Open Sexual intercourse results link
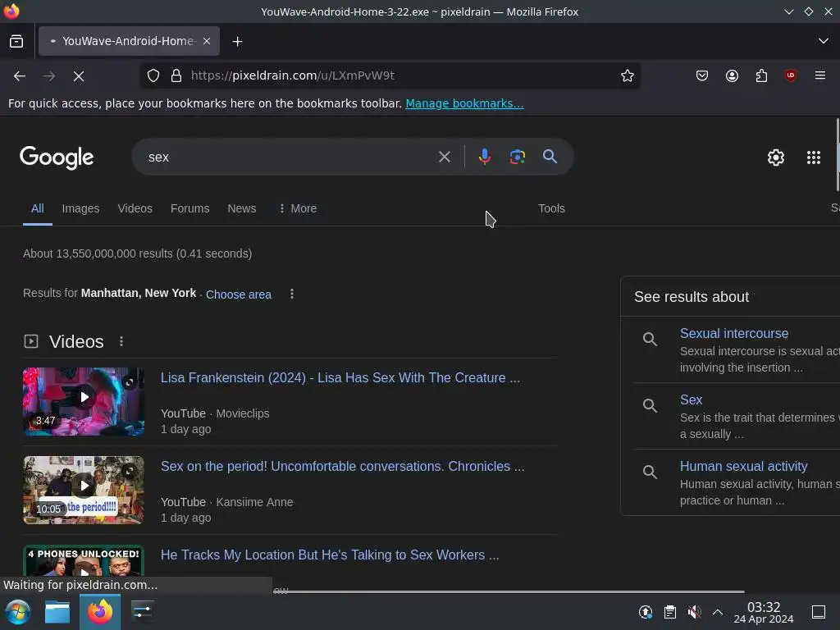The height and width of the screenshot is (630, 840). (x=734, y=333)
